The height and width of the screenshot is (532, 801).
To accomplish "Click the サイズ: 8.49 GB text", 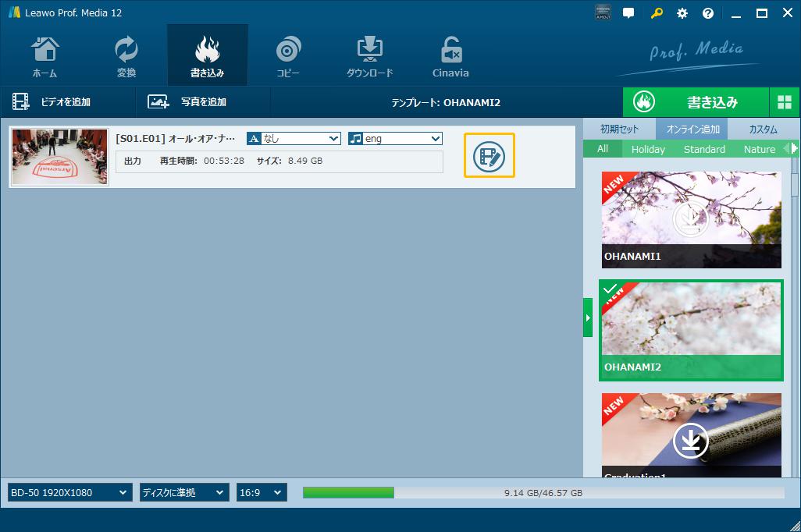I will coord(289,161).
